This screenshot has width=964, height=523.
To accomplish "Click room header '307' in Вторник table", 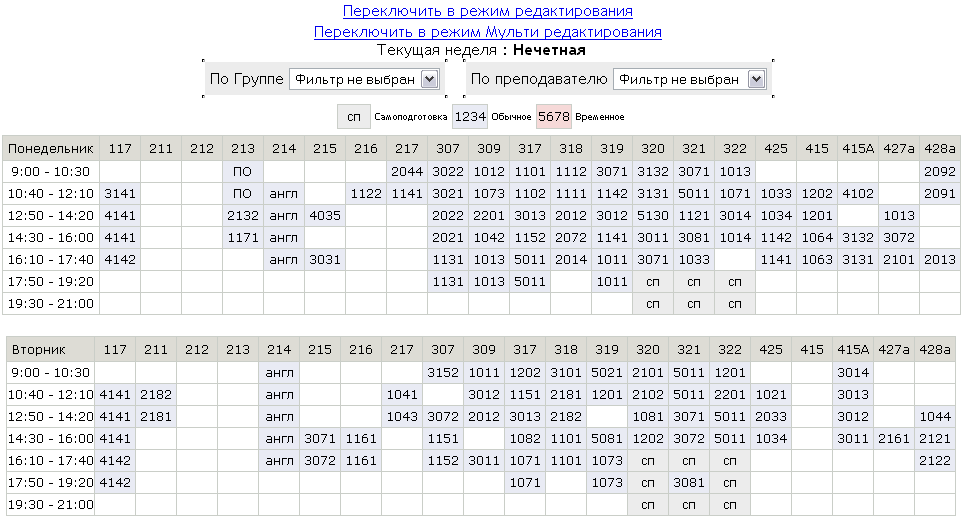I will coord(443,350).
